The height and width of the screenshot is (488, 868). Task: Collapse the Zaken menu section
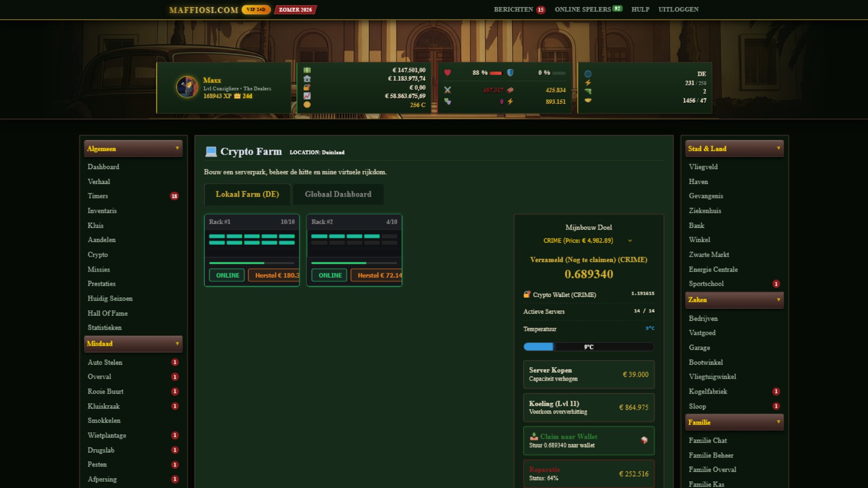tap(734, 300)
